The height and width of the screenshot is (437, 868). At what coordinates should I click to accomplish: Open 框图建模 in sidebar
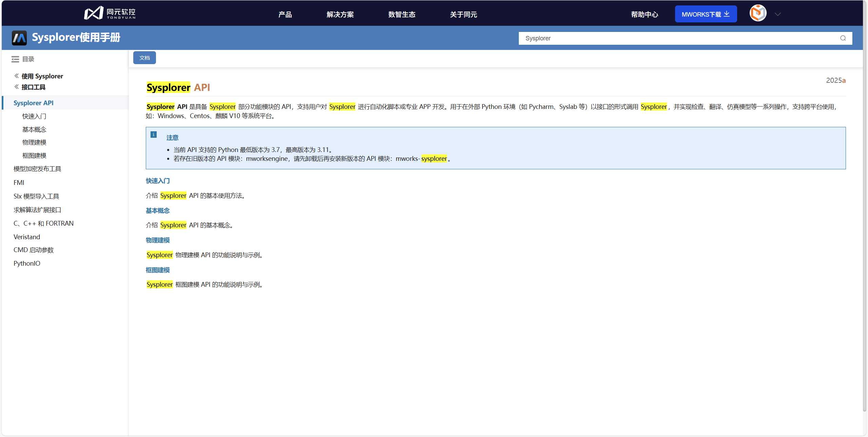tap(34, 156)
